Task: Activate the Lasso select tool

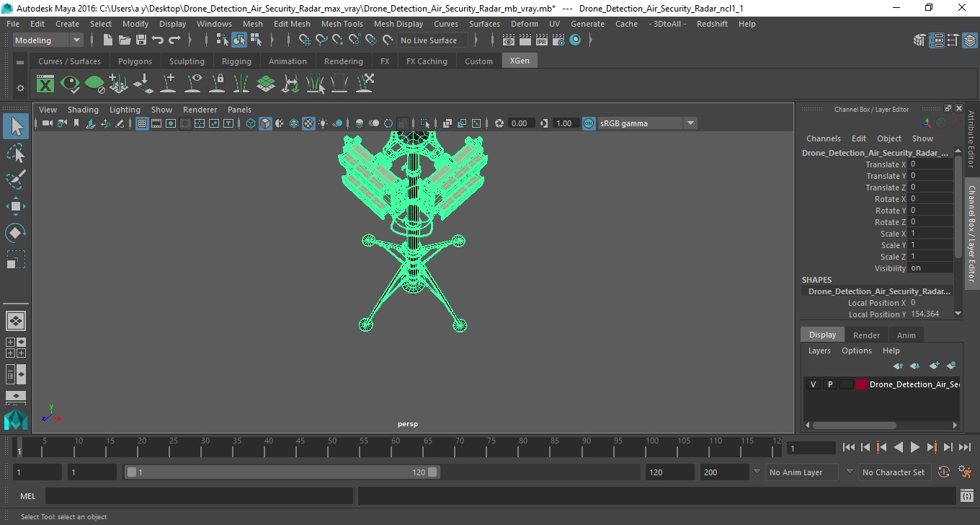Action: coord(16,153)
